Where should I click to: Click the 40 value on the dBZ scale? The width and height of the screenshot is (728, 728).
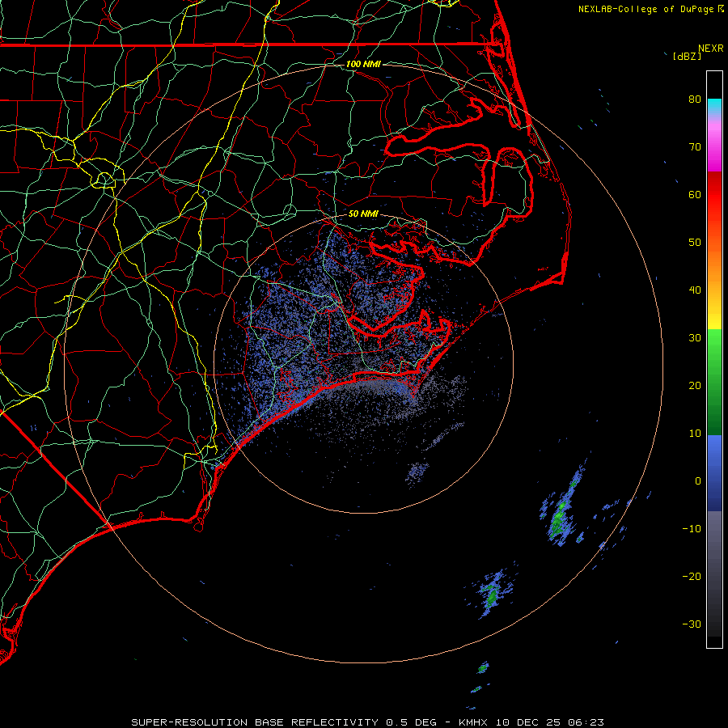[695, 290]
